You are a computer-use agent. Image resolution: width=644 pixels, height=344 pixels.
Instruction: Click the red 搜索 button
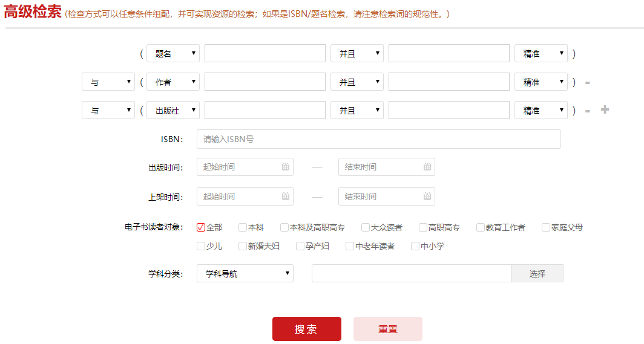point(306,329)
